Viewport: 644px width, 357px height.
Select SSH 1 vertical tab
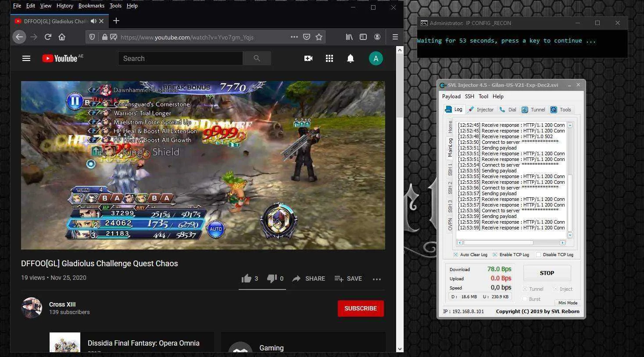click(450, 169)
